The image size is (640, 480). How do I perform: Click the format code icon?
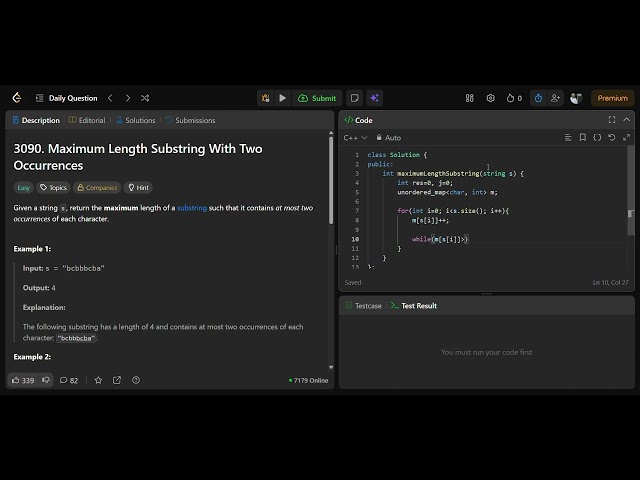coord(568,138)
